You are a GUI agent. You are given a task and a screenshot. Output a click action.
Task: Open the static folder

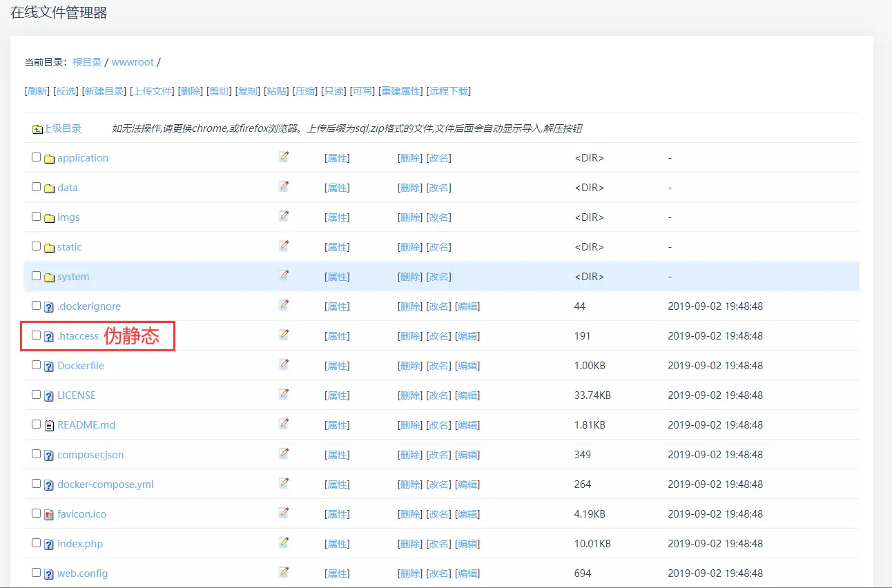click(x=70, y=246)
